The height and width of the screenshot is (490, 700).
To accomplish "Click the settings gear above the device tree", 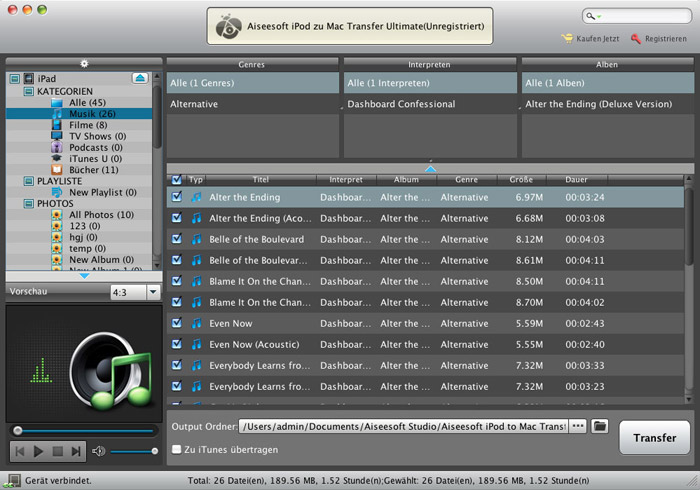I will point(84,64).
